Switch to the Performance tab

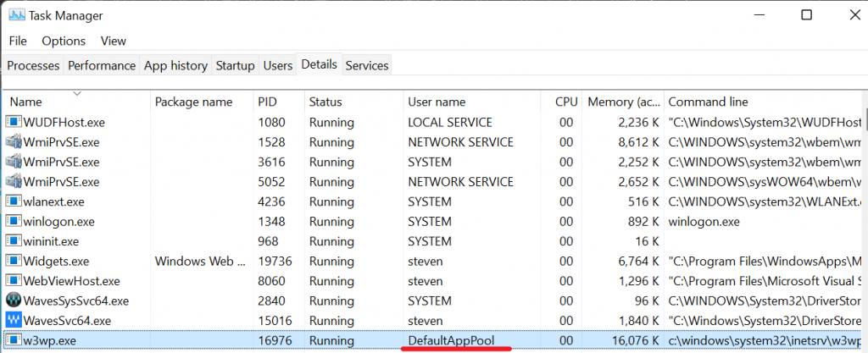pyautogui.click(x=102, y=65)
